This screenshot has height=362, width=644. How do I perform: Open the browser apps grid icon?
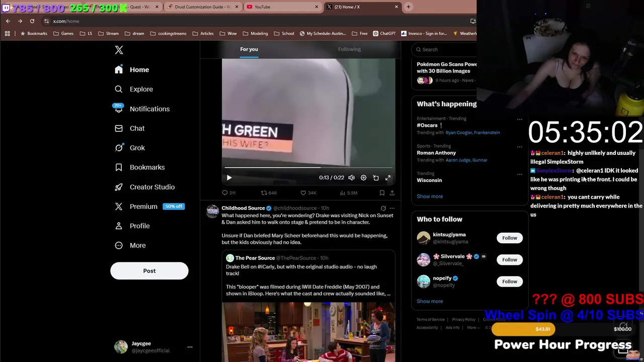click(x=7, y=34)
